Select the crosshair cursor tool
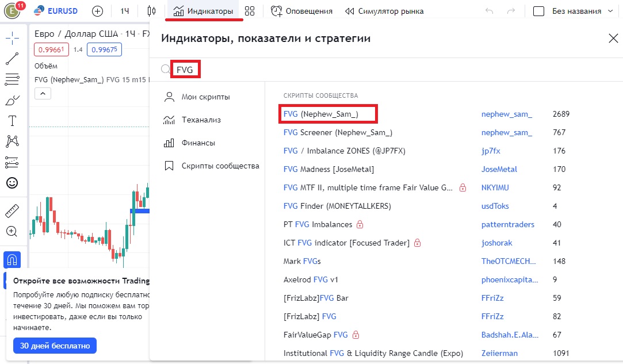The width and height of the screenshot is (623, 364). pos(12,38)
